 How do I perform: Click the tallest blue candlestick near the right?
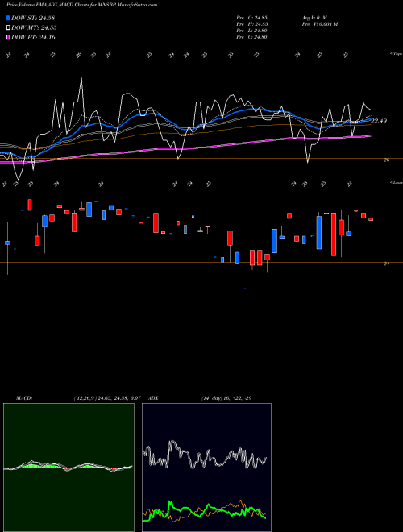pos(319,232)
